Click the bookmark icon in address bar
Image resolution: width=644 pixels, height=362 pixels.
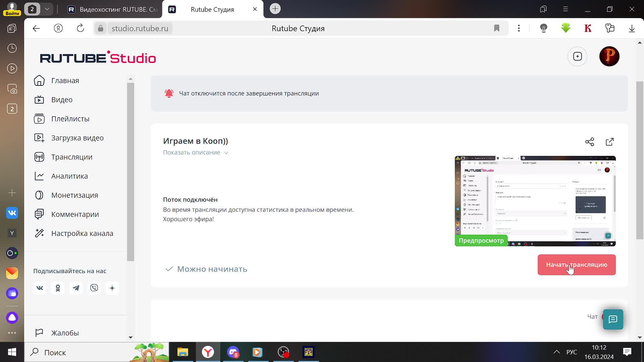[x=496, y=28]
